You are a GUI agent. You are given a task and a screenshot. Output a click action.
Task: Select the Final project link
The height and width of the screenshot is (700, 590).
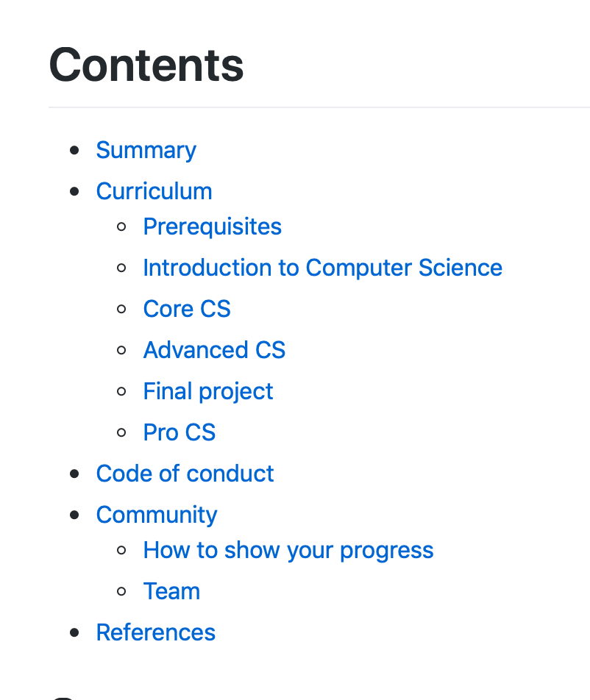207,391
